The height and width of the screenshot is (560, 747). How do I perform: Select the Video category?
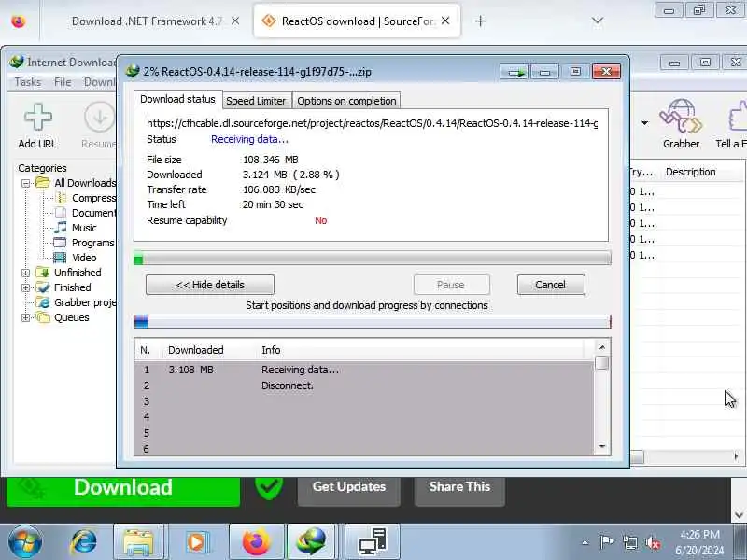coord(84,258)
